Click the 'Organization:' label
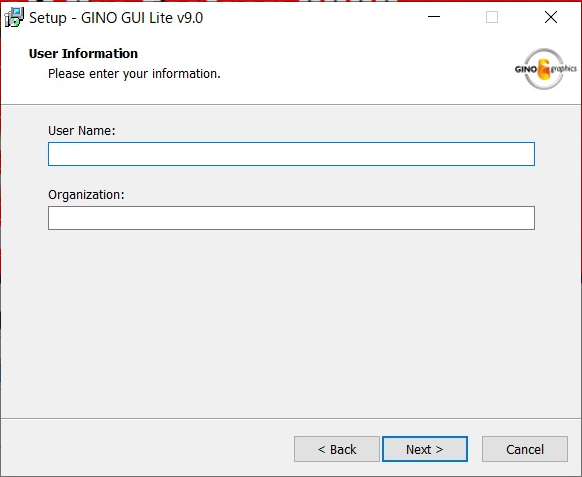The image size is (582, 477). [x=86, y=195]
